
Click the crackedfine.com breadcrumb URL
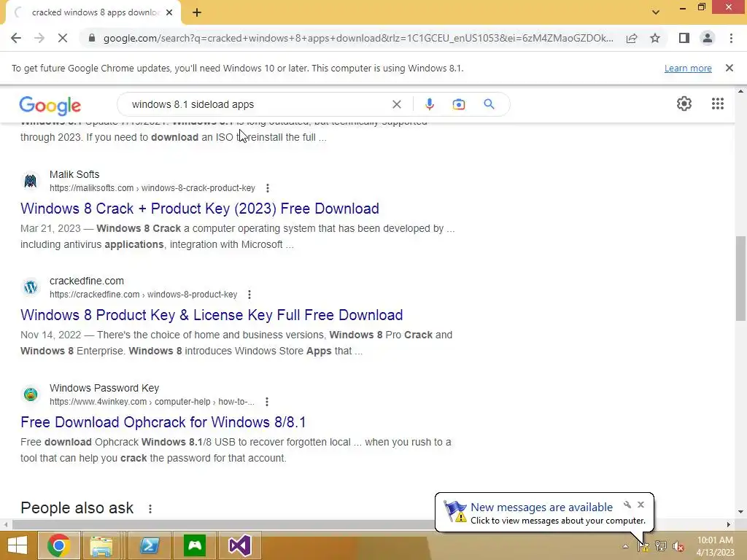[x=144, y=295]
